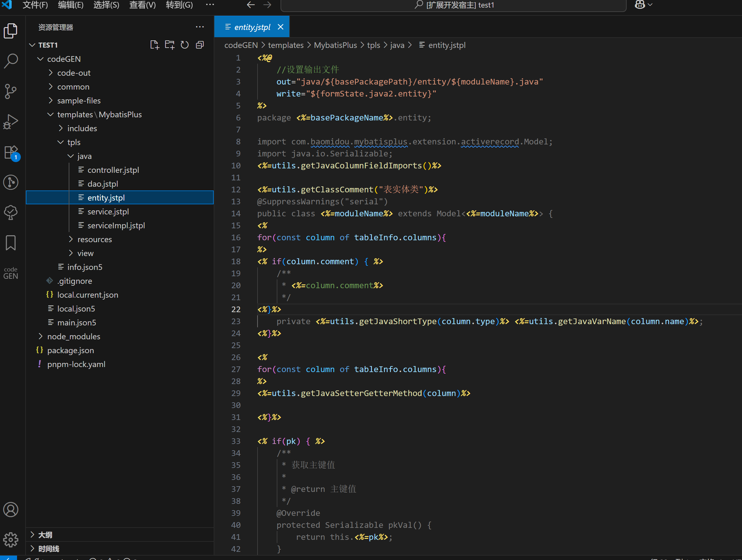742x560 pixels.
Task: Click tpls in the breadcrumb
Action: pyautogui.click(x=373, y=45)
